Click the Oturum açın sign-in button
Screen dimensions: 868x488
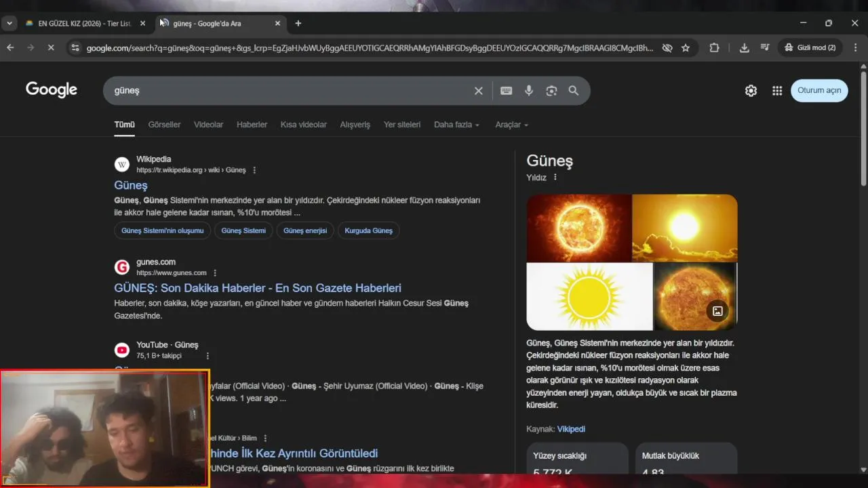pyautogui.click(x=819, y=90)
